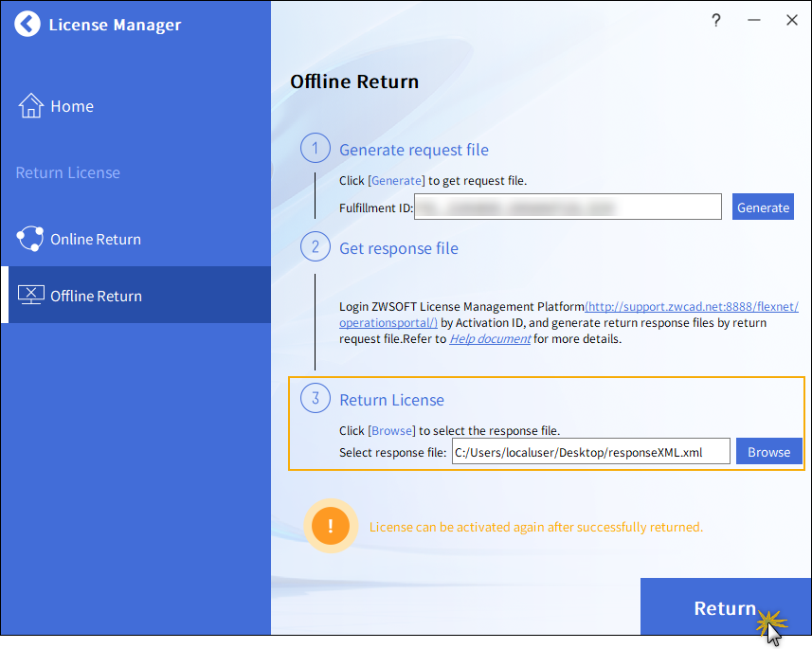
Task: Click the back arrow icon beside License Manager
Action: 28,25
